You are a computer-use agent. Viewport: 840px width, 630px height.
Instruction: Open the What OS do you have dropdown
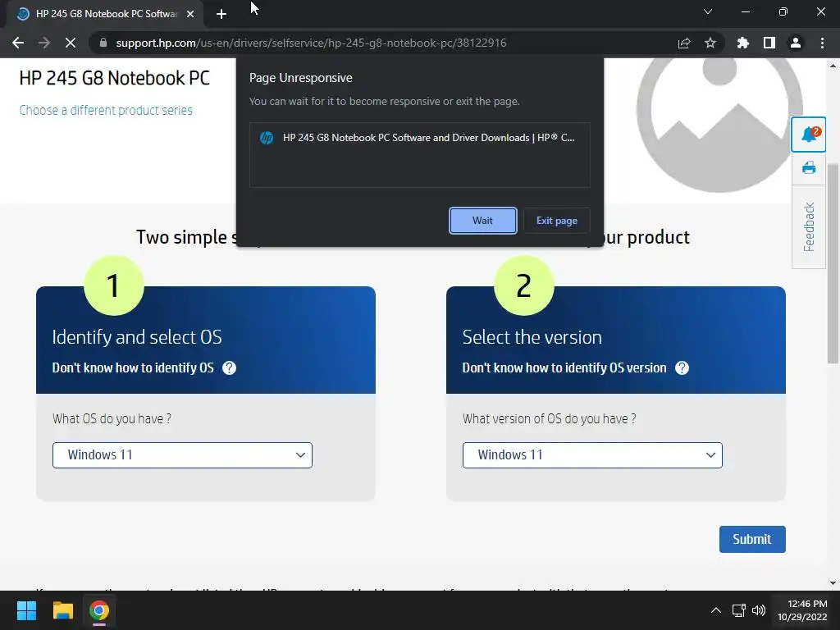182,454
